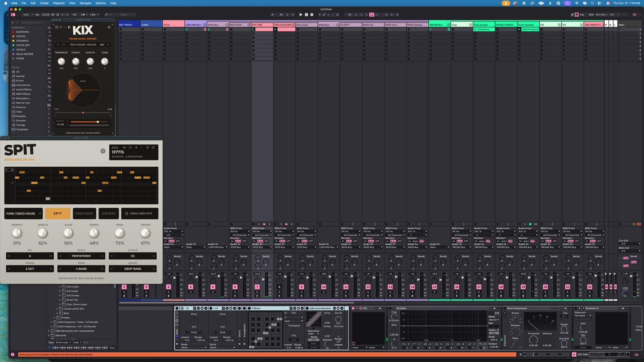Click KIX favorite star next to preset
The width and height of the screenshot is (644, 362).
(x=64, y=45)
